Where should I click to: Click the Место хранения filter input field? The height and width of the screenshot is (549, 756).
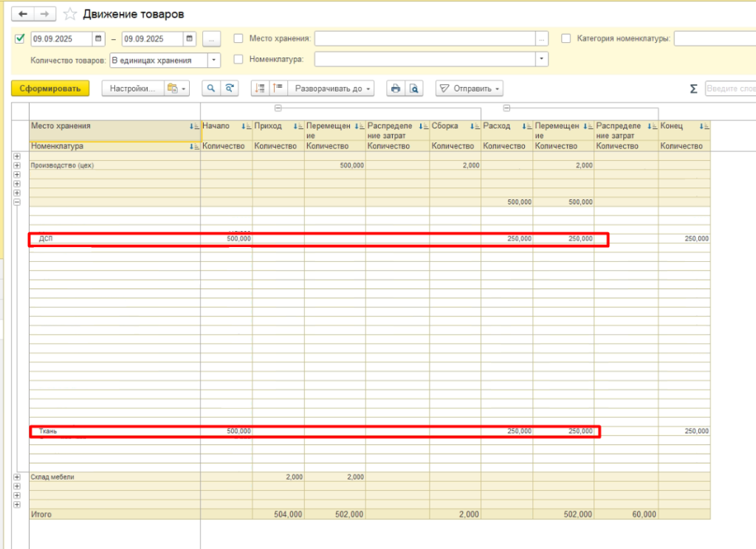(x=425, y=38)
